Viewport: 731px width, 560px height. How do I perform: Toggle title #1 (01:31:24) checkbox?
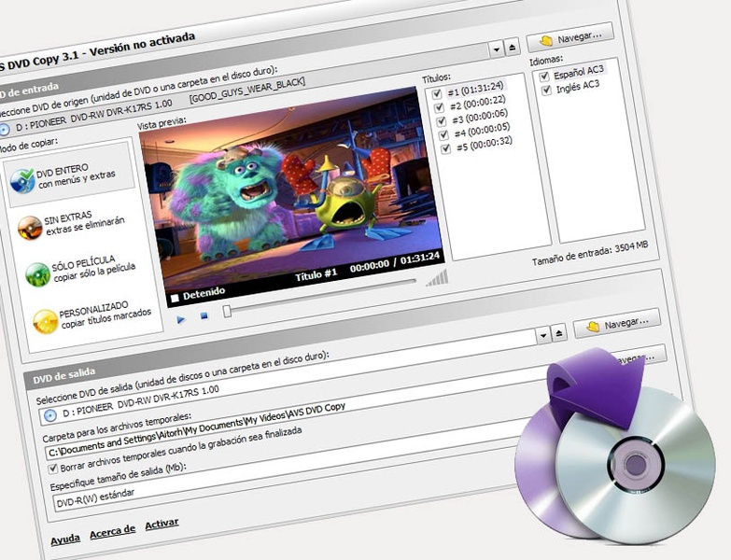[x=436, y=93]
